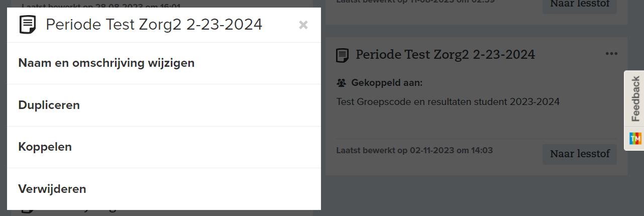Choose Naam en omschrijving wijzigen
Viewport: 644px width, 216px height.
pos(106,63)
